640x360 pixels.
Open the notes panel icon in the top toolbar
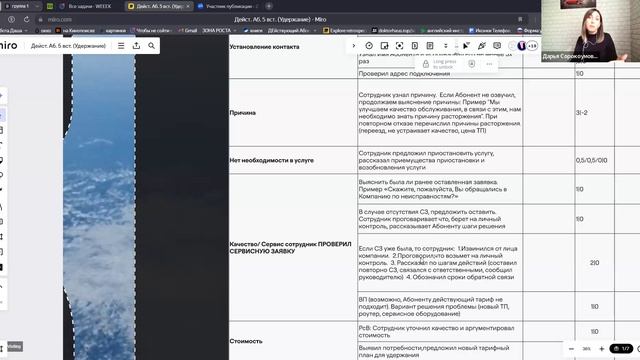pyautogui.click(x=430, y=46)
